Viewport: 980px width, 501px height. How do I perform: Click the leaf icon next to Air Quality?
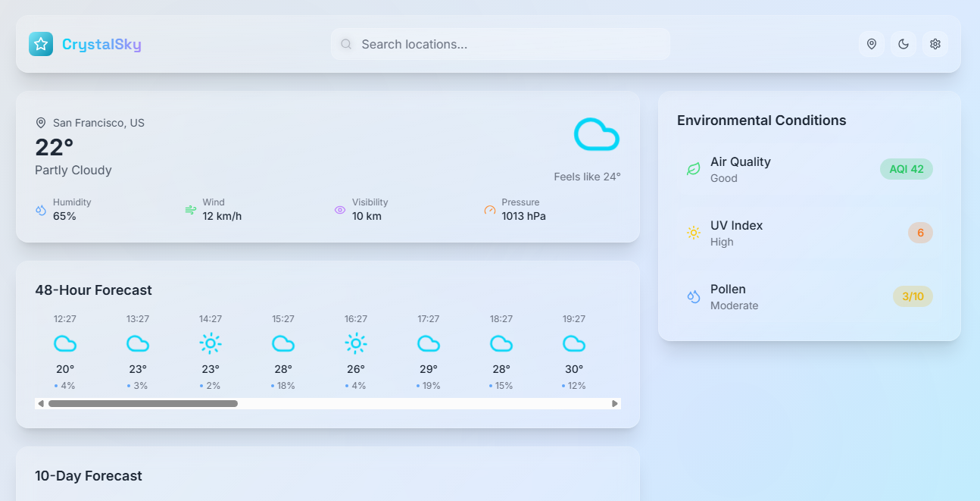coord(693,168)
